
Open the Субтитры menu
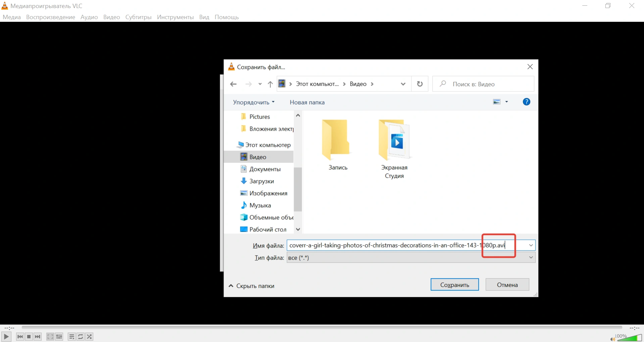(138, 17)
